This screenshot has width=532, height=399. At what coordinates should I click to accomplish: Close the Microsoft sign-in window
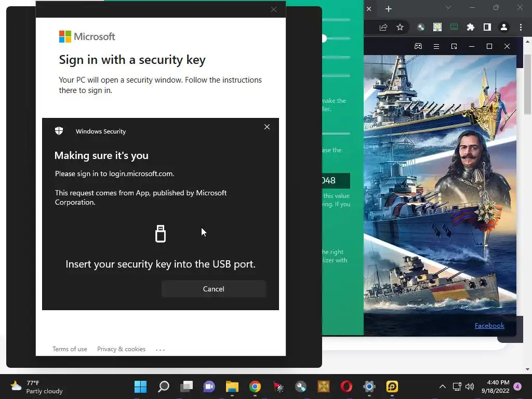click(x=274, y=9)
